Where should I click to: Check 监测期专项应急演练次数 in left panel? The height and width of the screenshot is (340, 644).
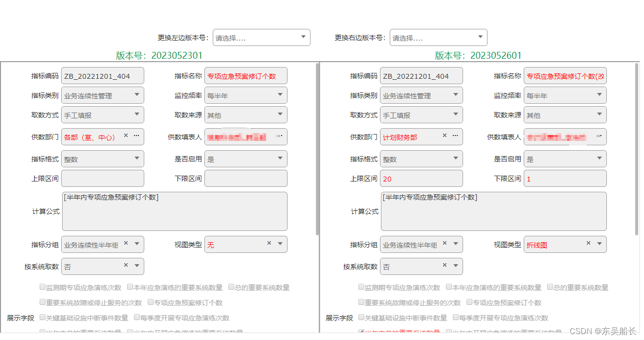coord(43,287)
